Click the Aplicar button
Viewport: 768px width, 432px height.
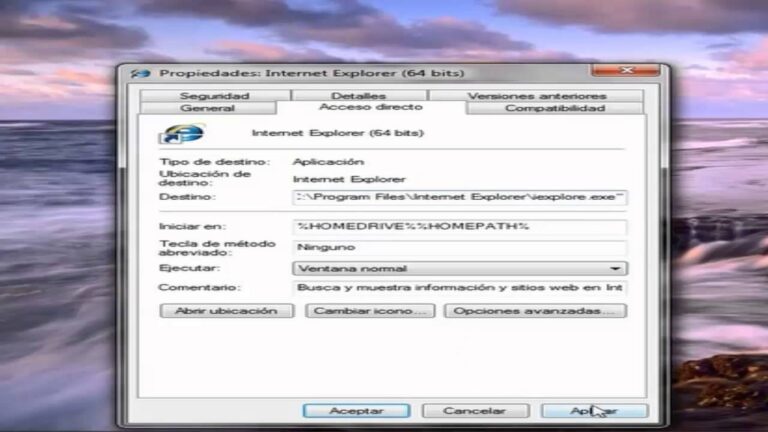pos(594,411)
